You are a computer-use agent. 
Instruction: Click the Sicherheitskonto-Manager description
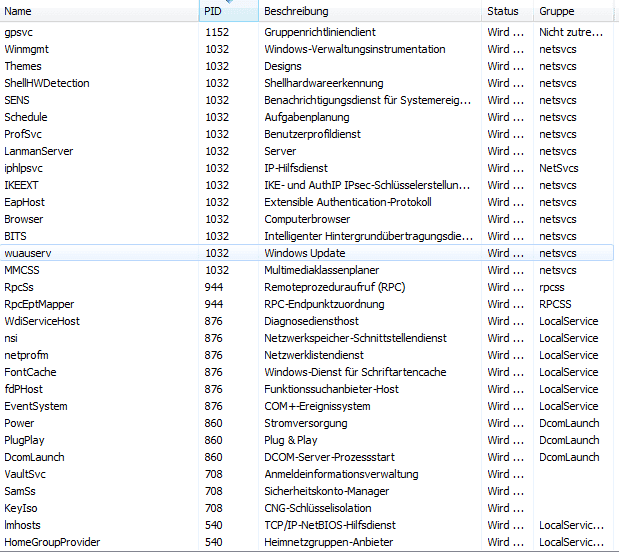326,491
